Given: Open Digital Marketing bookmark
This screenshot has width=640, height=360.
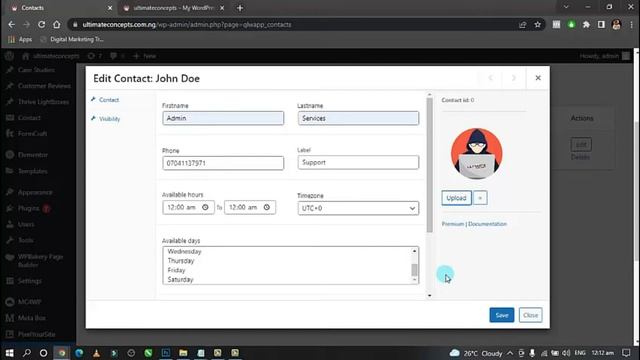Looking at the screenshot, I should tap(72, 39).
